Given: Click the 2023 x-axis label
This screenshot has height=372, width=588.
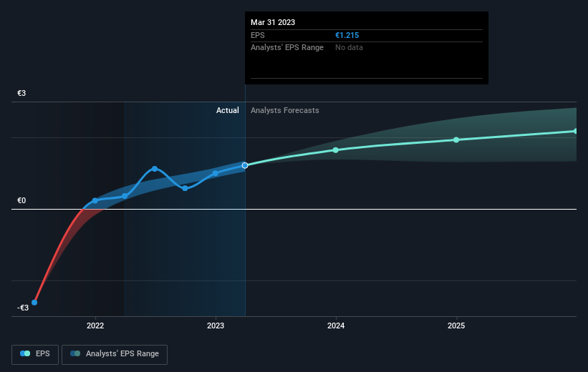Looking at the screenshot, I should [216, 325].
